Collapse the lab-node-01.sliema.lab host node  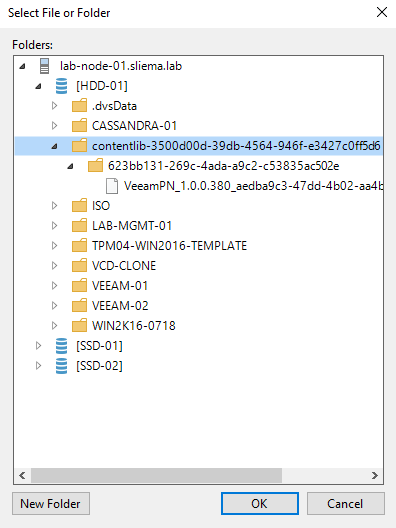pos(23,66)
